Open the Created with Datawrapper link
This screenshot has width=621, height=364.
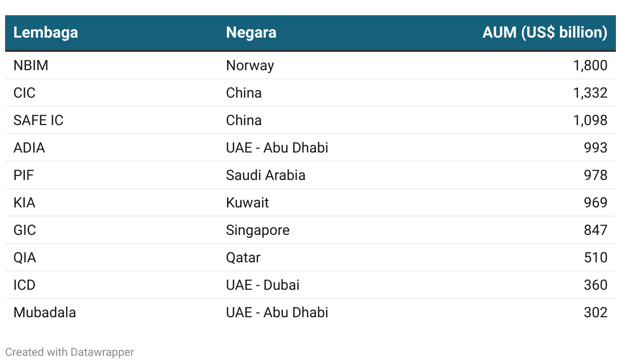[70, 352]
